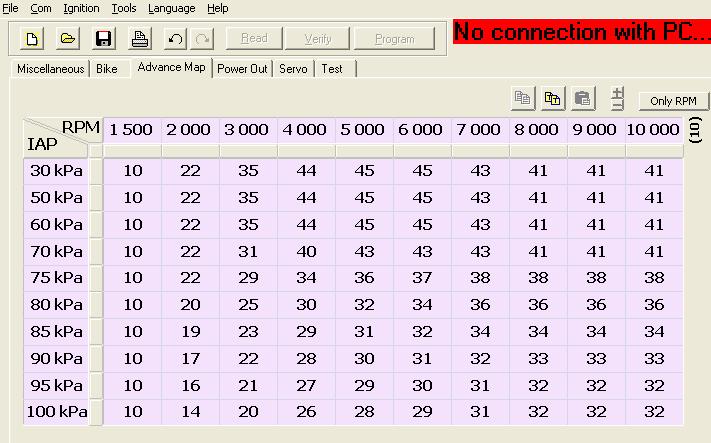Click the Print icon in toolbar

(x=140, y=39)
